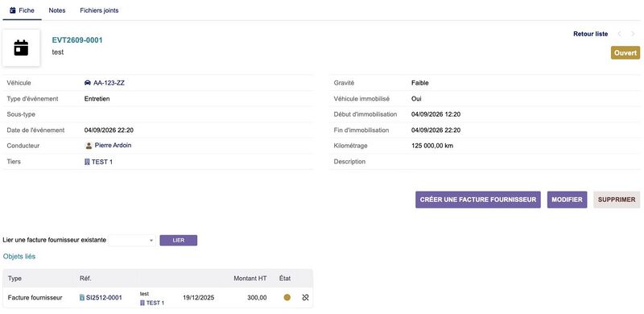Click the Oui immobilized value
This screenshot has height=314, width=644.
click(416, 99)
